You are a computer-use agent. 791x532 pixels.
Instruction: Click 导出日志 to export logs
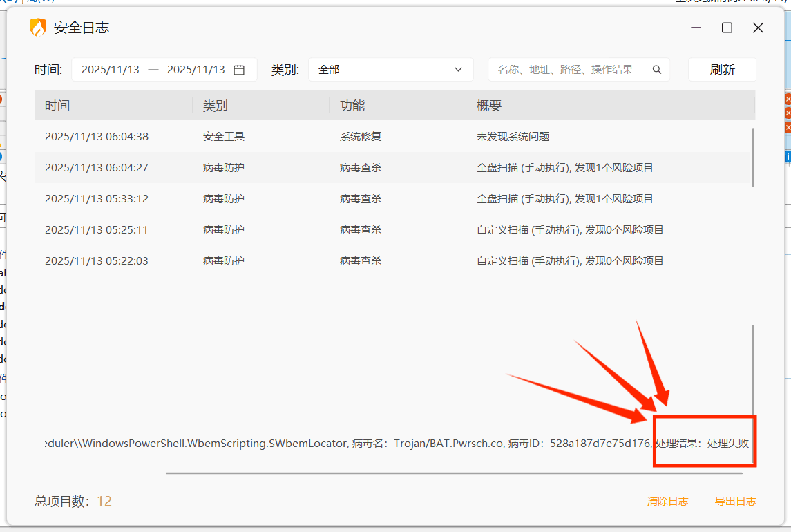[735, 502]
